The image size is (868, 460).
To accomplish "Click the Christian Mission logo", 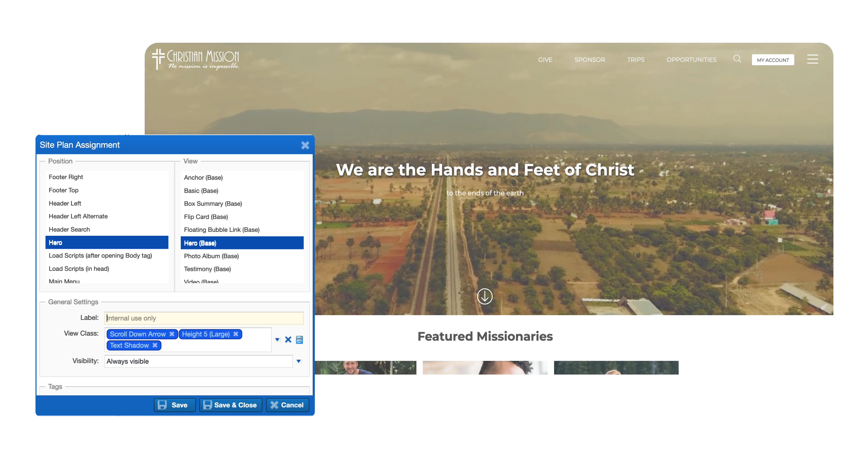I will (195, 59).
